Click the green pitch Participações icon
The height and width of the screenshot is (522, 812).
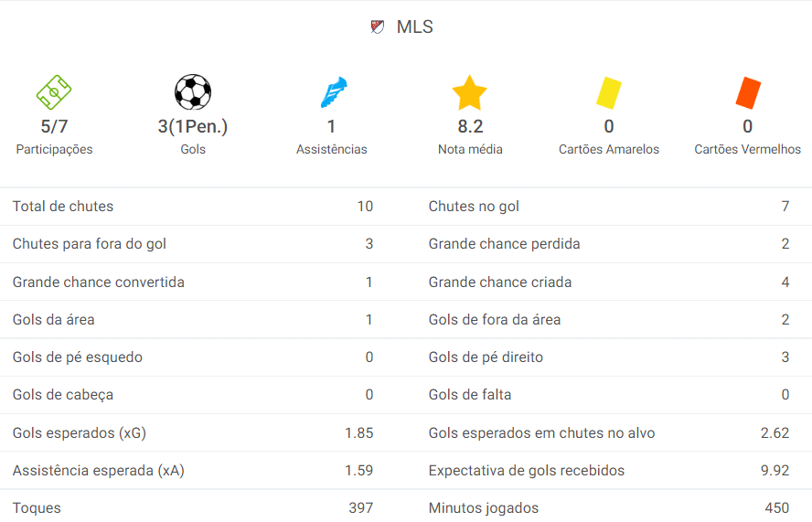(54, 92)
